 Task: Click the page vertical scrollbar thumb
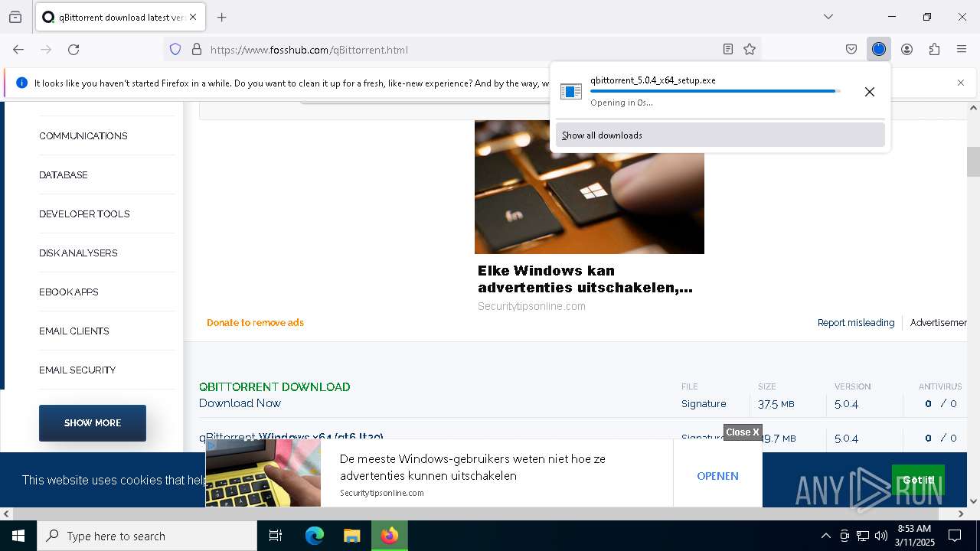click(x=973, y=161)
